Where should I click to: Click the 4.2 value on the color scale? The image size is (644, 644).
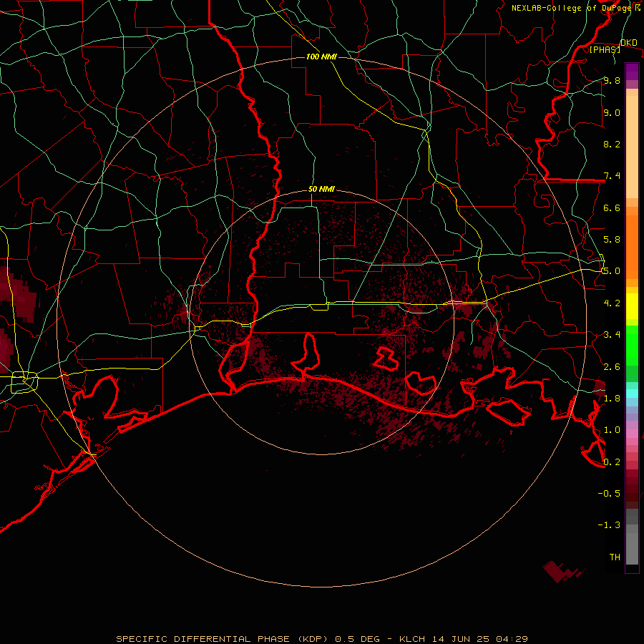click(x=612, y=303)
